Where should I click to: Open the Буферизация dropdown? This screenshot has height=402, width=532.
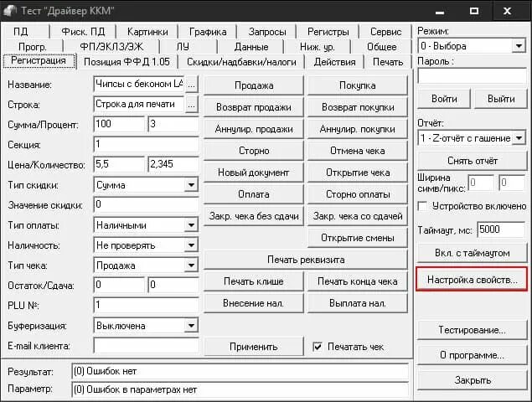[192, 325]
